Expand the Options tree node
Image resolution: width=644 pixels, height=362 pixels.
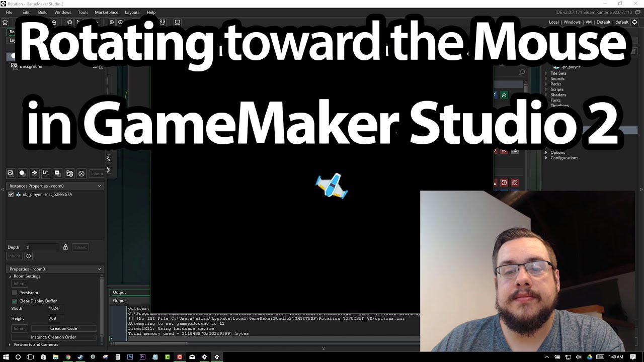point(546,152)
